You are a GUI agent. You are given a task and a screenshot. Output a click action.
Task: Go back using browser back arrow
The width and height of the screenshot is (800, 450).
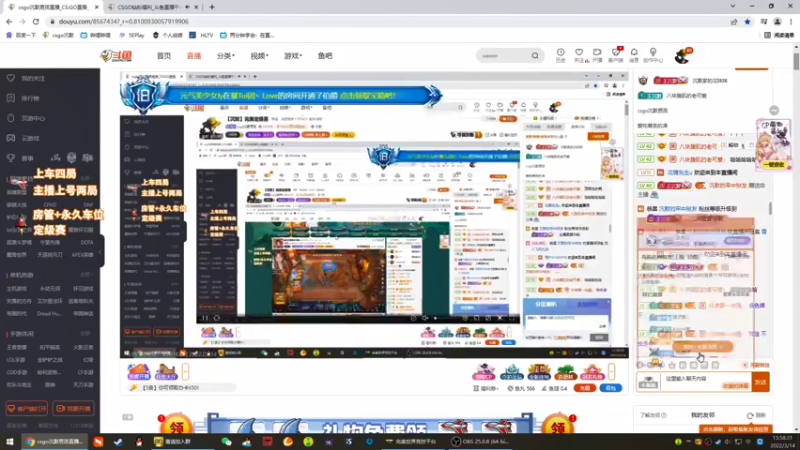pyautogui.click(x=9, y=21)
